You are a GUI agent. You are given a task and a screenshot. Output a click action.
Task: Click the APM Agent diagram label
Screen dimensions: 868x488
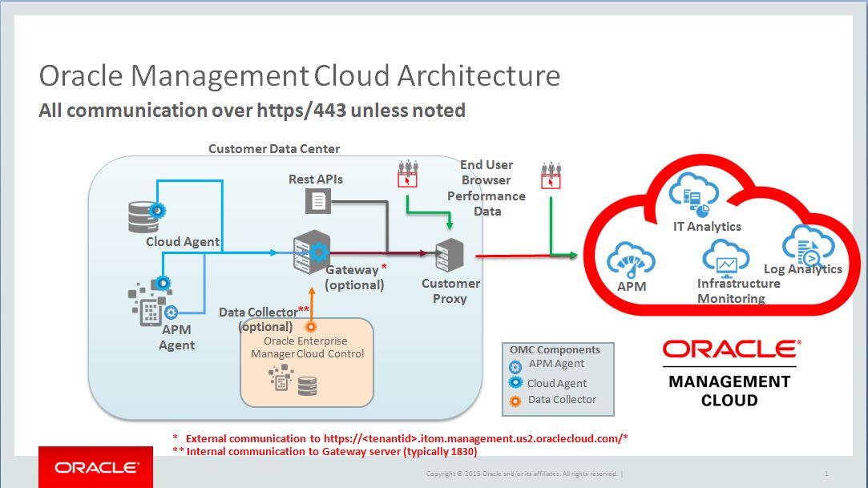click(176, 337)
